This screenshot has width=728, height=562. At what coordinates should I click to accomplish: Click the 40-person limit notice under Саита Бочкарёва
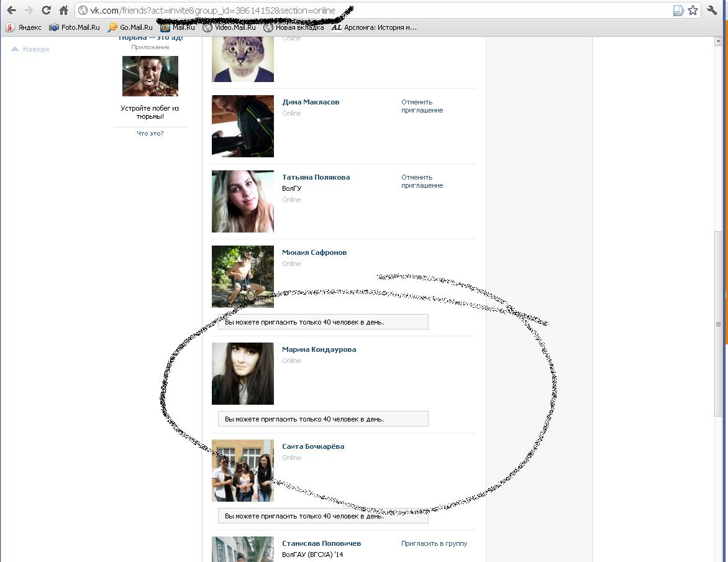coord(323,516)
